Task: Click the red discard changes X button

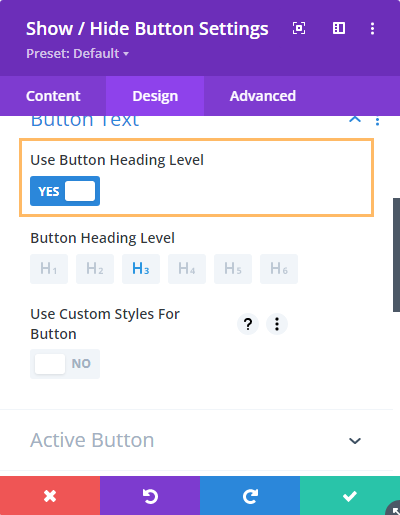Action: tap(50, 496)
